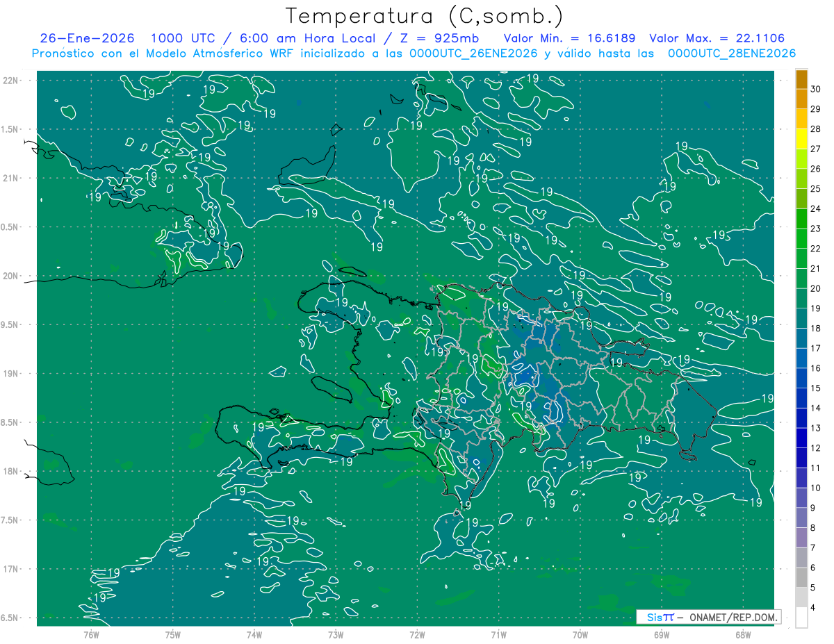Click the "30" value on the color scale
834x644 pixels.
tap(816, 89)
